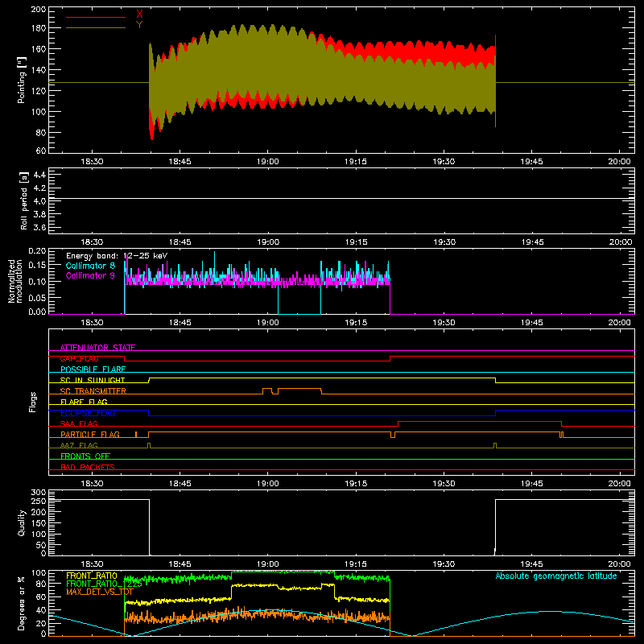644x644 pixels.
Task: Select the FRONTS_OFF flag label
Action: [85, 456]
